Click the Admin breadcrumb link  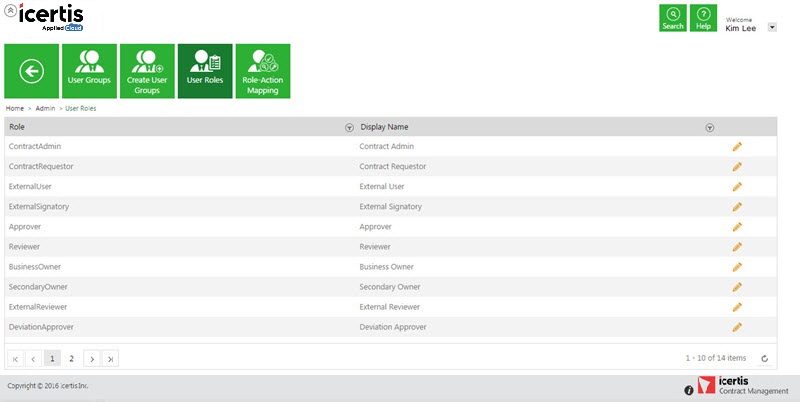click(x=45, y=108)
